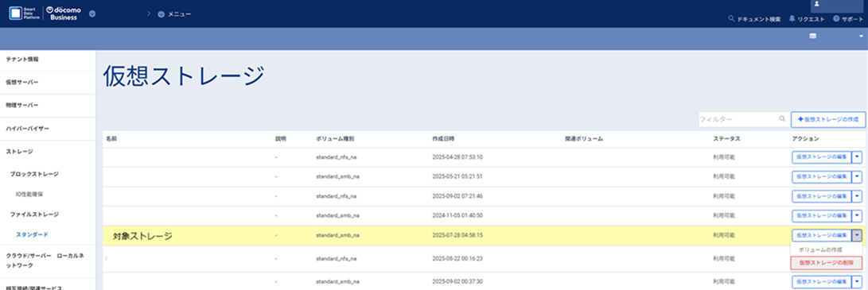Open the リクエスト link
The height and width of the screenshot is (290, 868).
812,19
